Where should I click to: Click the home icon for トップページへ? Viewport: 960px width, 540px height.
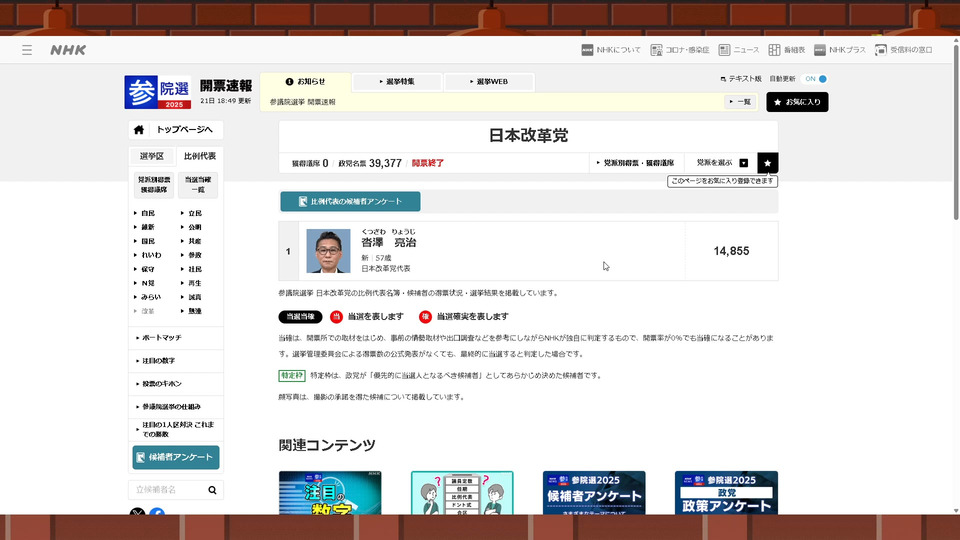pyautogui.click(x=139, y=130)
